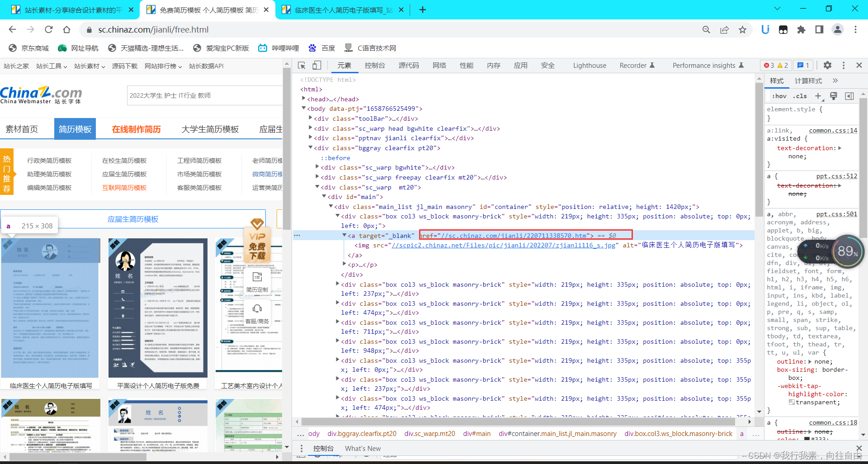The image size is (868, 464).
Task: Open the What's New drawer tab
Action: coord(363,449)
